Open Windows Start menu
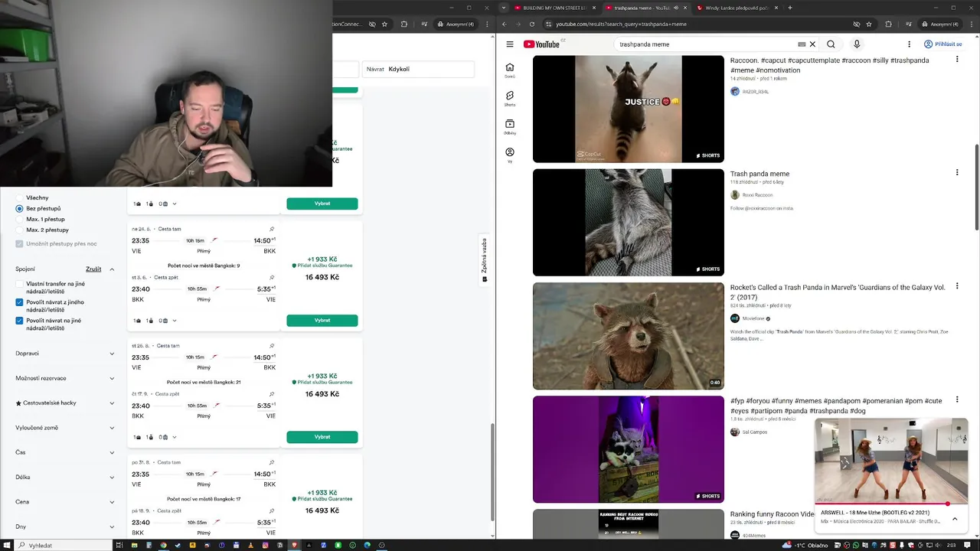This screenshot has height=551, width=980. point(7,545)
